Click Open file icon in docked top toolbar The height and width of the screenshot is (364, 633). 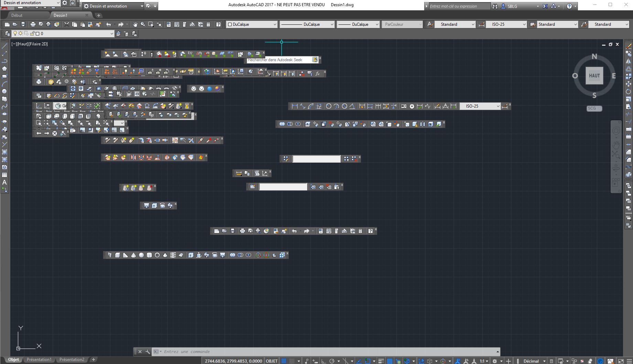point(15,24)
